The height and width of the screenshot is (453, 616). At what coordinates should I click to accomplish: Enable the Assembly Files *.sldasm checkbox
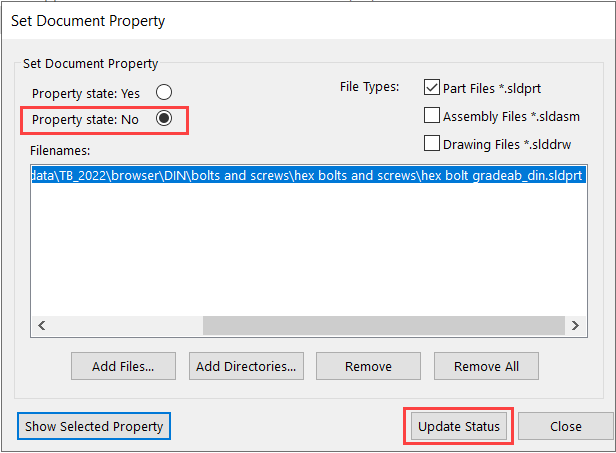(x=433, y=115)
